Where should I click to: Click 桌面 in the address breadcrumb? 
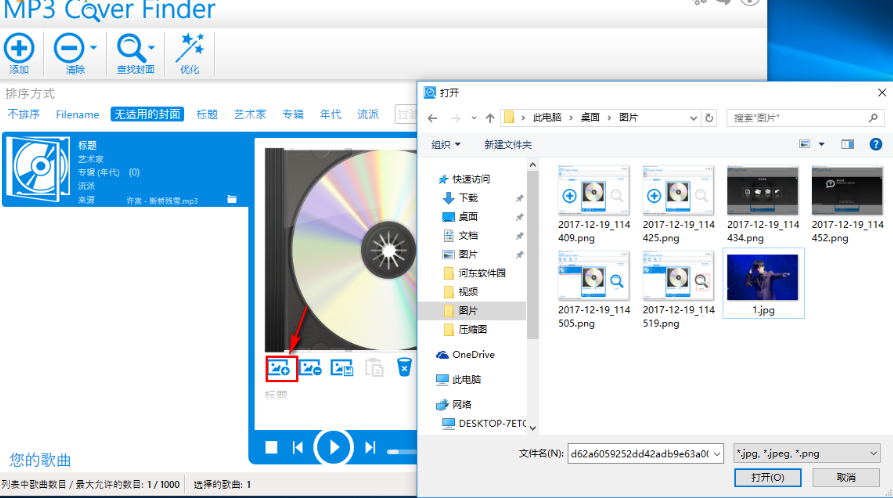[x=589, y=117]
